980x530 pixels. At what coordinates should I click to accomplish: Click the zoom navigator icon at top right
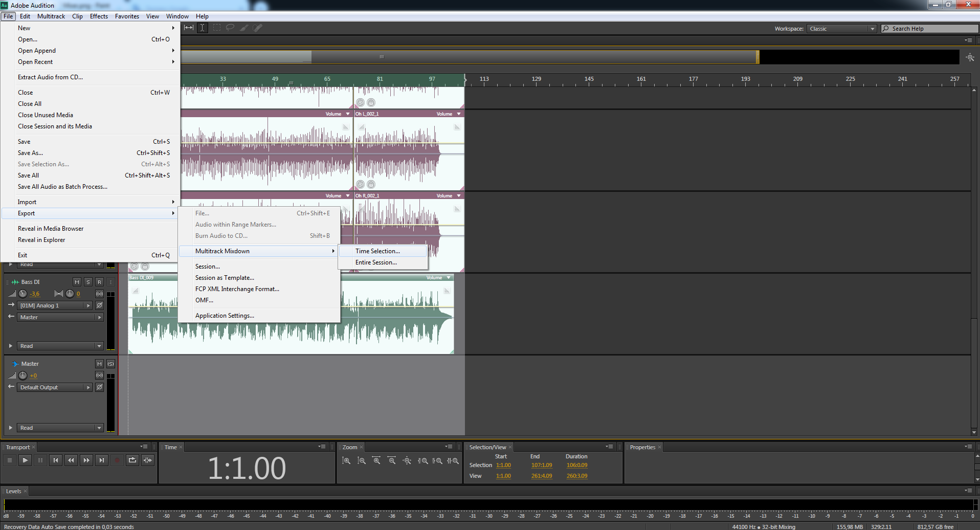pos(970,57)
